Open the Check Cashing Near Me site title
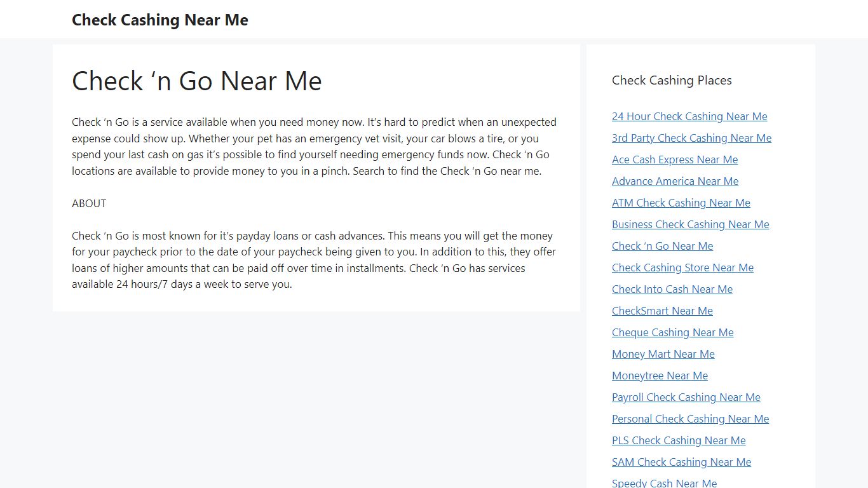This screenshot has height=488, width=868. (159, 20)
